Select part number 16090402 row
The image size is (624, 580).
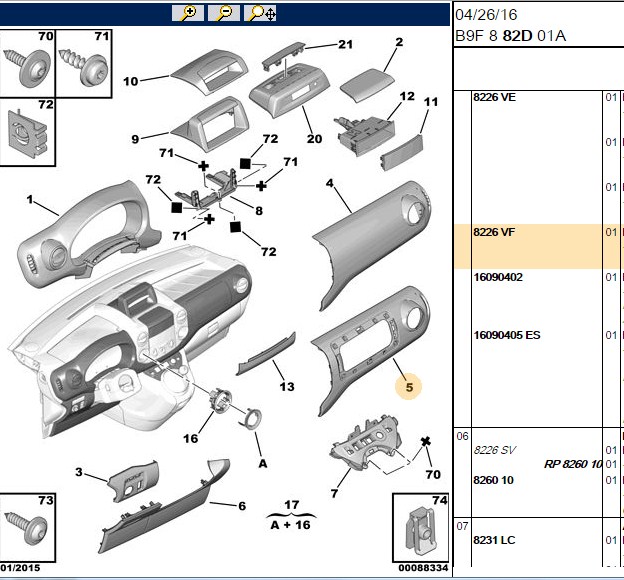click(498, 277)
